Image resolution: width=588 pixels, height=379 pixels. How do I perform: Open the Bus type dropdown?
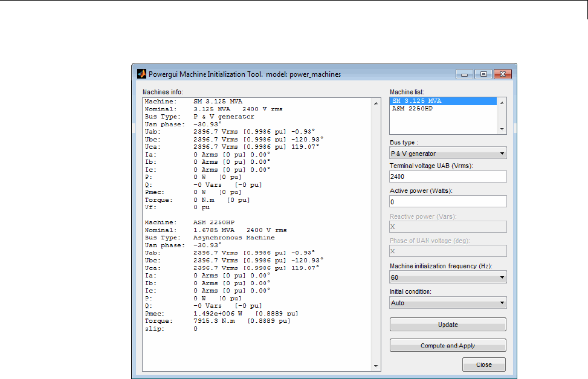click(x=448, y=154)
